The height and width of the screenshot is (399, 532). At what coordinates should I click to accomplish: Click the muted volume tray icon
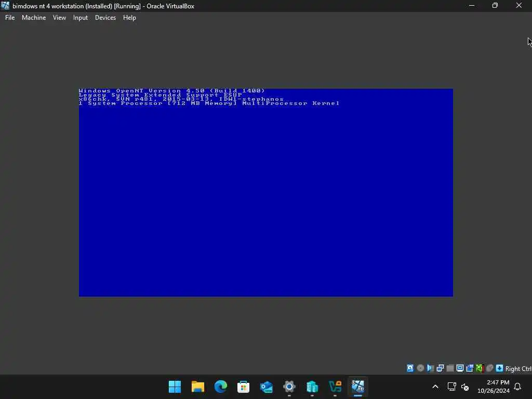tap(465, 387)
